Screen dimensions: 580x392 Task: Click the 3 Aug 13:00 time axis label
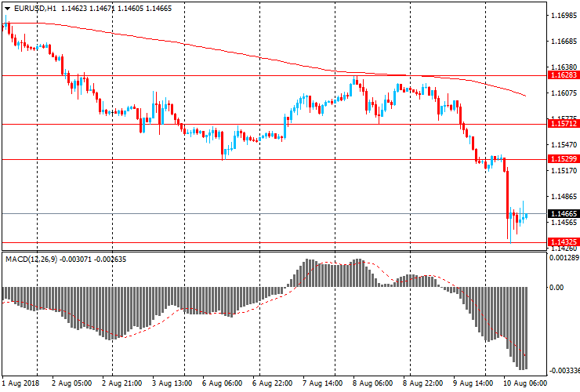tap(172, 383)
